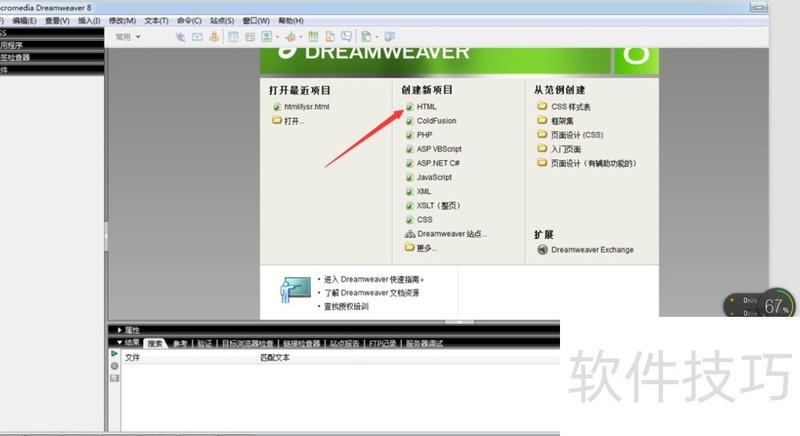Insert an Email Link via toolbar icon
This screenshot has height=436, width=800.
tap(197, 37)
